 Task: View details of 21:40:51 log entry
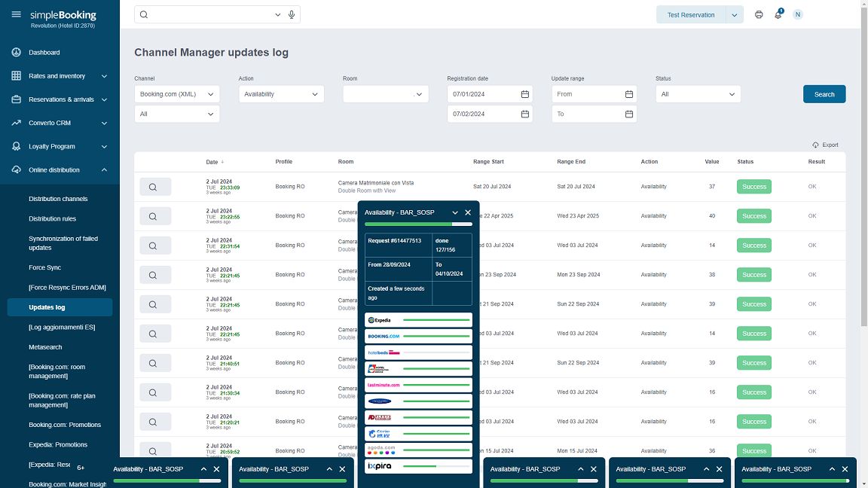pos(155,363)
